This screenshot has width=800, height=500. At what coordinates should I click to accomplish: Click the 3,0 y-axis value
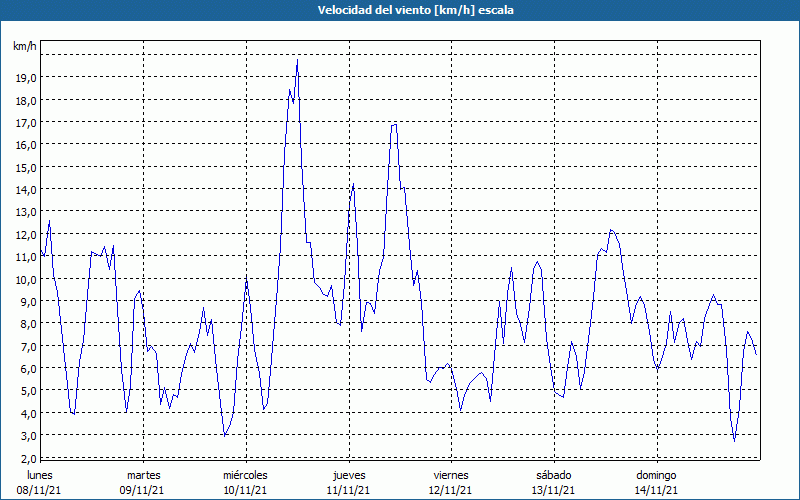pyautogui.click(x=28, y=436)
